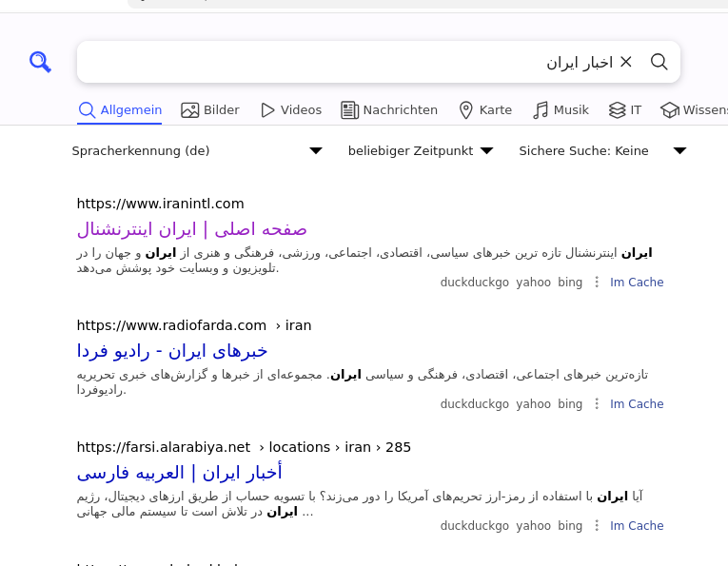728x566 pixels.
Task: Click the SearXNG magnifier logo
Action: tap(40, 62)
